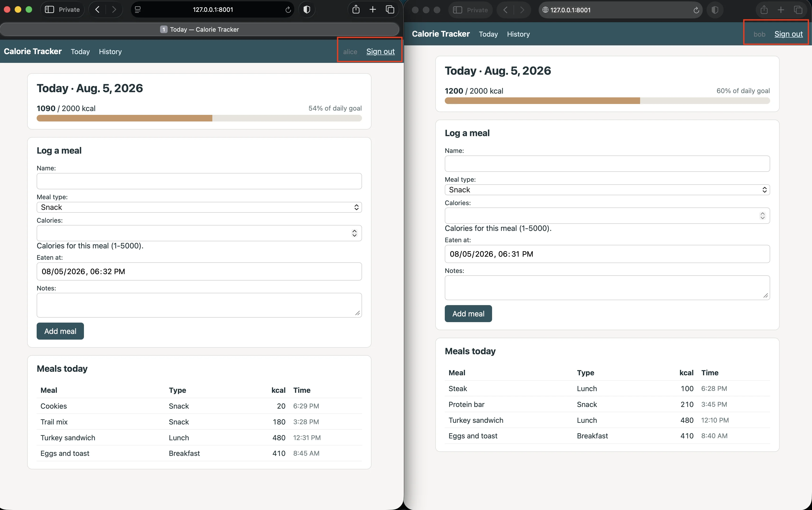Screen dimensions: 812x510
Task: Open page reader menu in left window address bar
Action: click(138, 10)
